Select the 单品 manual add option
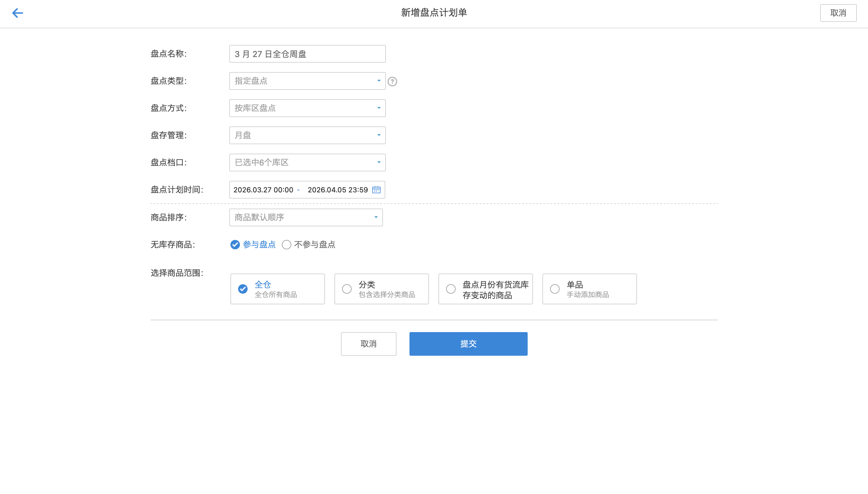 (x=589, y=289)
